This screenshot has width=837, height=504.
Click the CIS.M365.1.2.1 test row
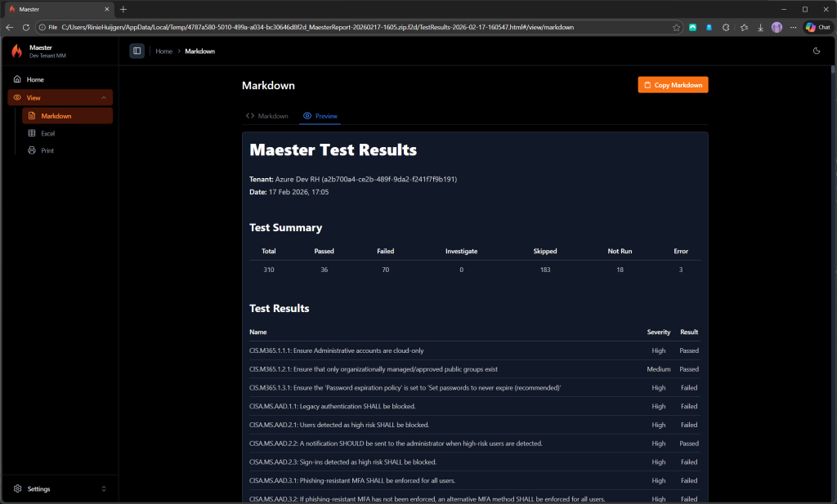point(475,369)
